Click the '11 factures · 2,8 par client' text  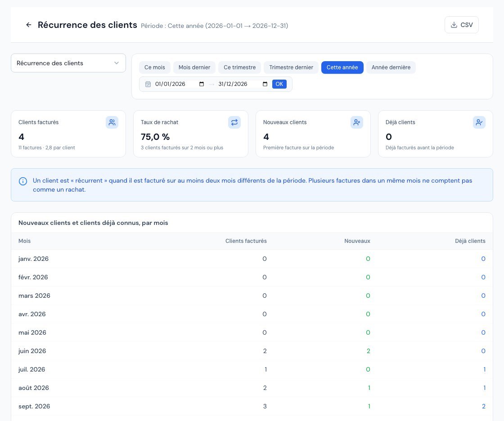(47, 148)
